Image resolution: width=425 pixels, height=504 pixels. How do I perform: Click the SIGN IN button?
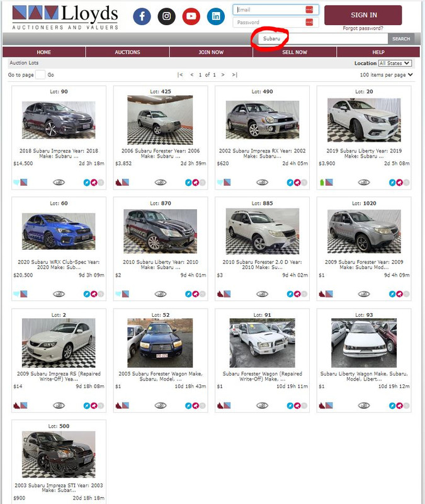tap(363, 15)
